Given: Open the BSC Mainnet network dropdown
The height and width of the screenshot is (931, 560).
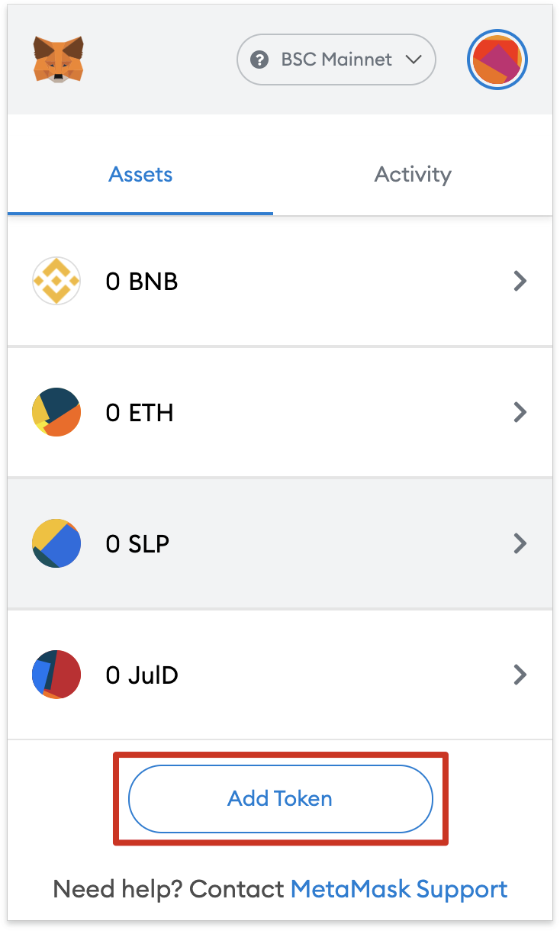Looking at the screenshot, I should (x=336, y=60).
